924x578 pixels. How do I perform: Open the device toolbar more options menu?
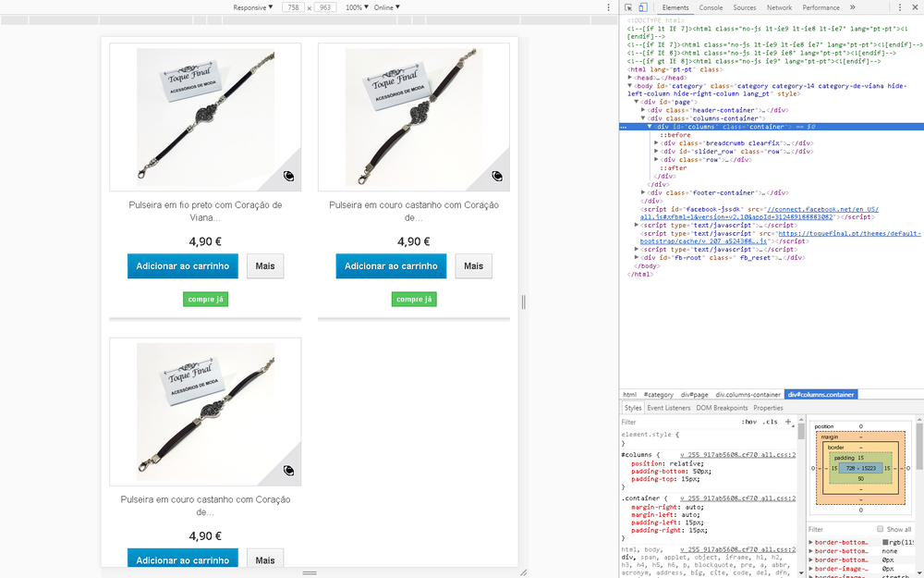coord(609,7)
